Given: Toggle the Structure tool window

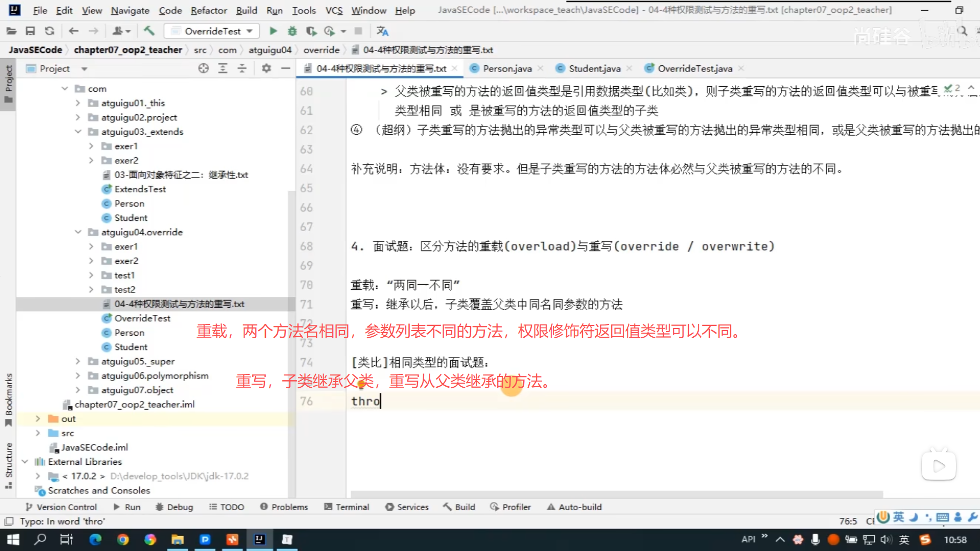Looking at the screenshot, I should [8, 465].
